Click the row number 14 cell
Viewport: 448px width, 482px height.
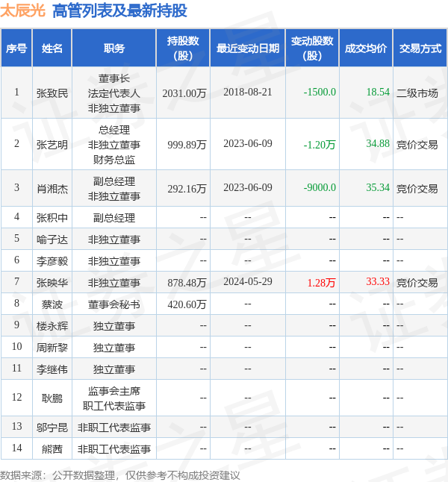point(16,448)
